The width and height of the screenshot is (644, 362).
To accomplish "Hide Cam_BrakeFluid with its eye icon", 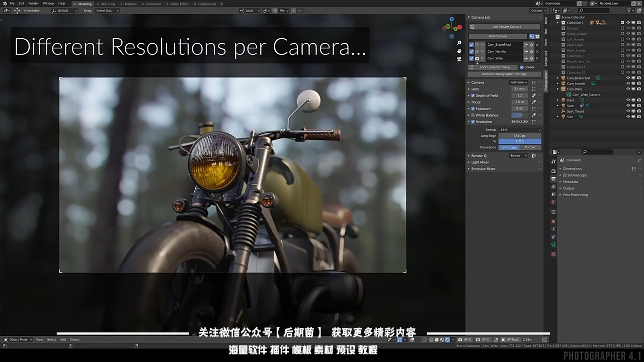I will coord(628,78).
